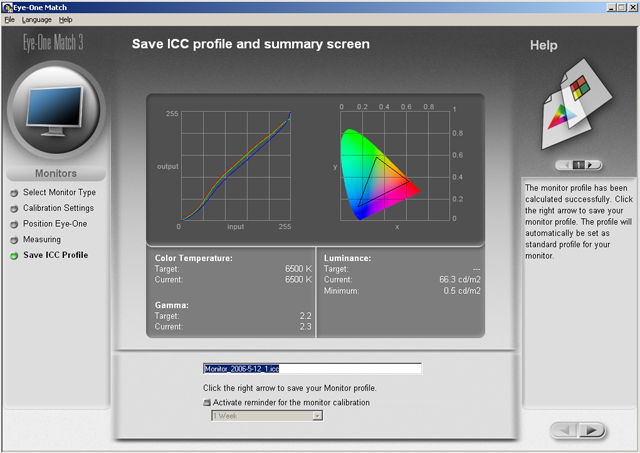Click the bullet beside Measuring

click(x=14, y=240)
